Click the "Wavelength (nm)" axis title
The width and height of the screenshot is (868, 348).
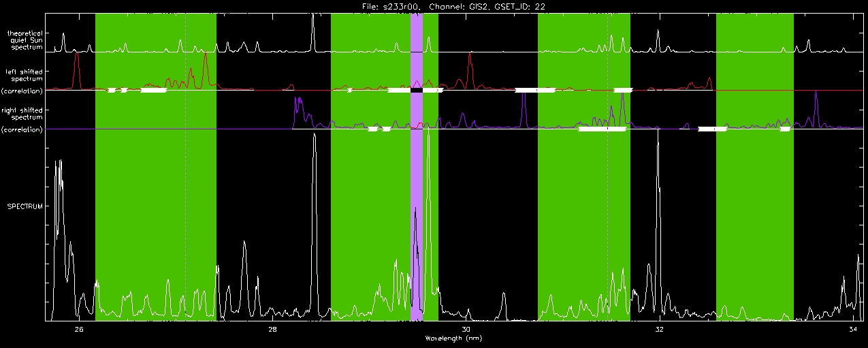coord(452,338)
